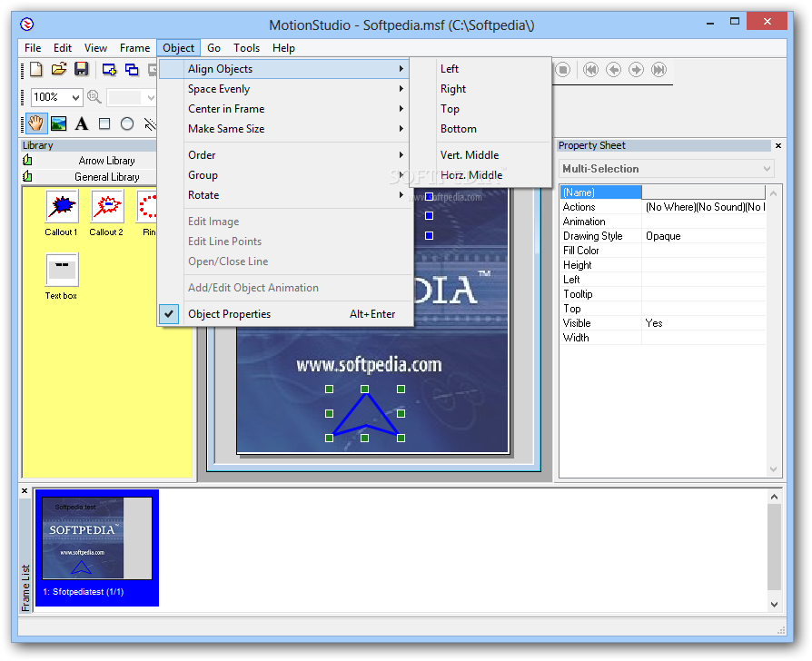Click the Duplicate frame icon
Viewport: 812px width, 661px height.
pyautogui.click(x=132, y=69)
